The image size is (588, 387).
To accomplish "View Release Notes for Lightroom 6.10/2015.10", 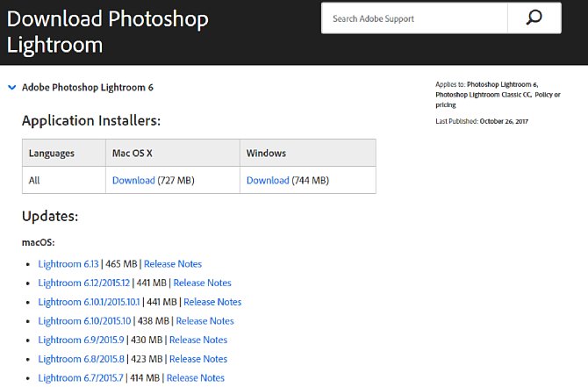I will point(205,321).
